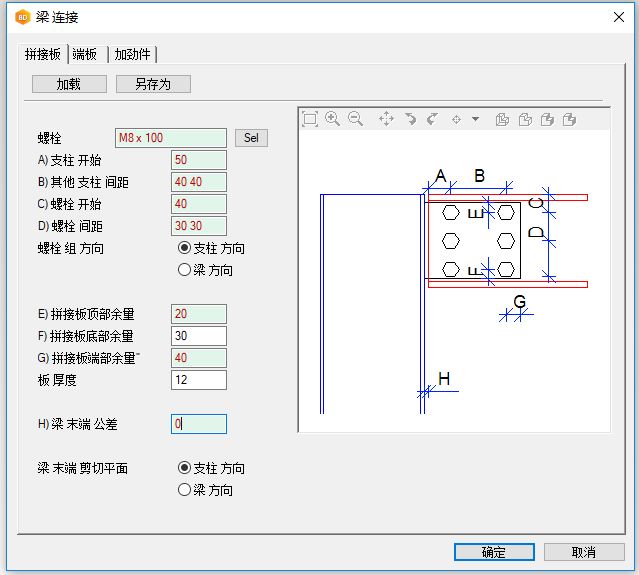Image resolution: width=639 pixels, height=575 pixels.
Task: Click the rotate right curved arrow icon
Action: pos(432,119)
